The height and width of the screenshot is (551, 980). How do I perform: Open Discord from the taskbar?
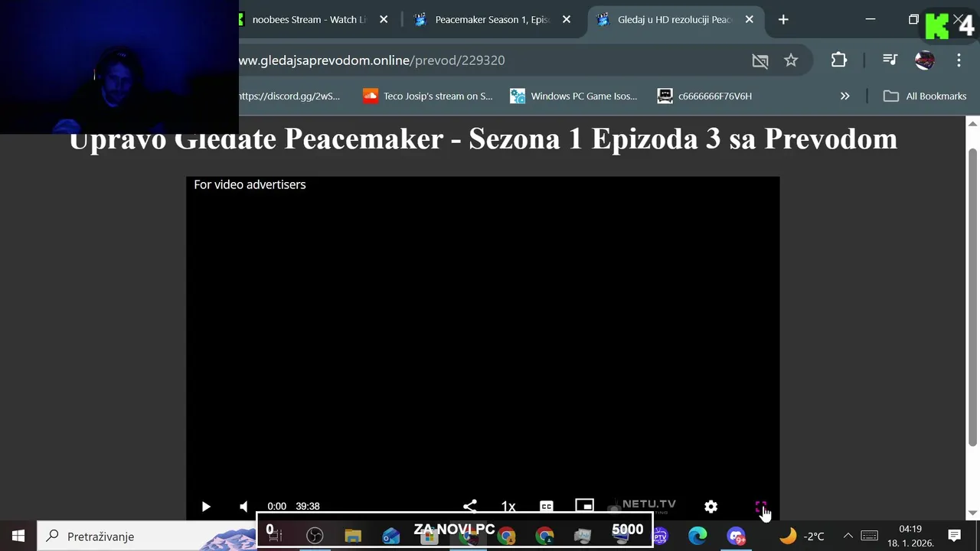click(736, 536)
